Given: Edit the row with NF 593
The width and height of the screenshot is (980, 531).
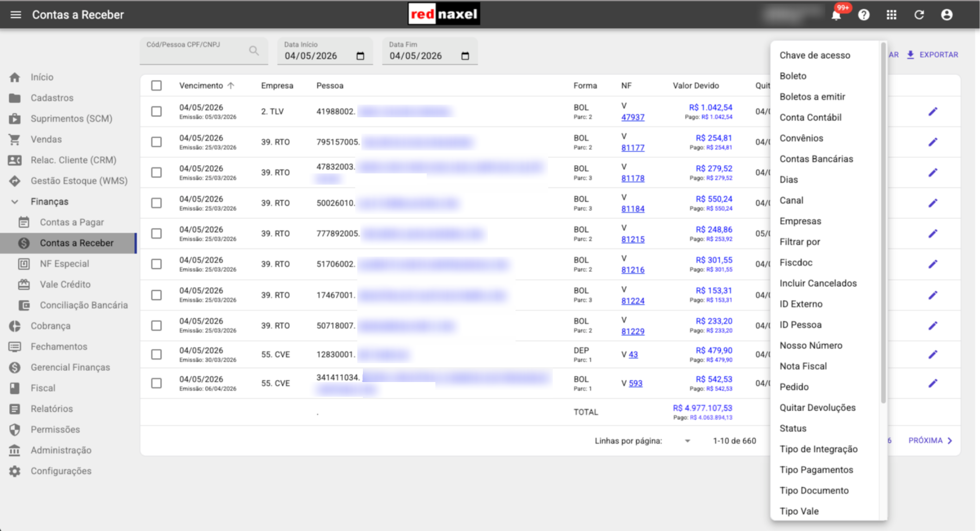Looking at the screenshot, I should 933,384.
